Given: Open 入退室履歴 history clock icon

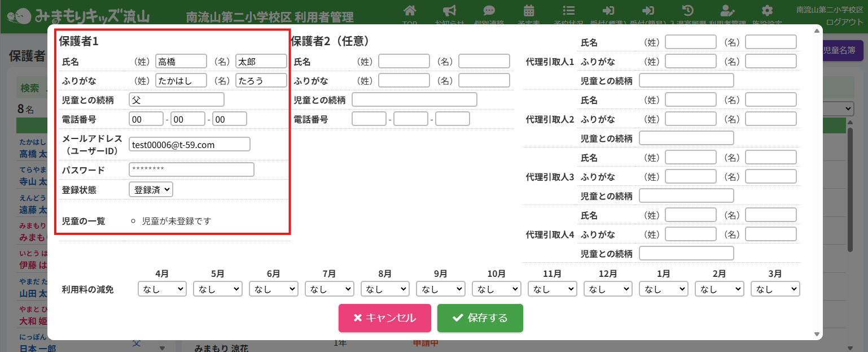Looking at the screenshot, I should pyautogui.click(x=687, y=11).
